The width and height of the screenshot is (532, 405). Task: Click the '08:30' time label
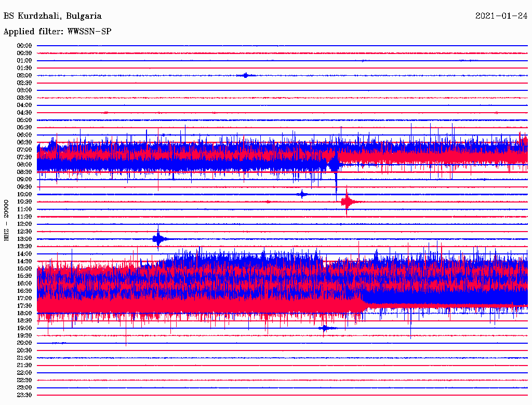click(x=24, y=172)
